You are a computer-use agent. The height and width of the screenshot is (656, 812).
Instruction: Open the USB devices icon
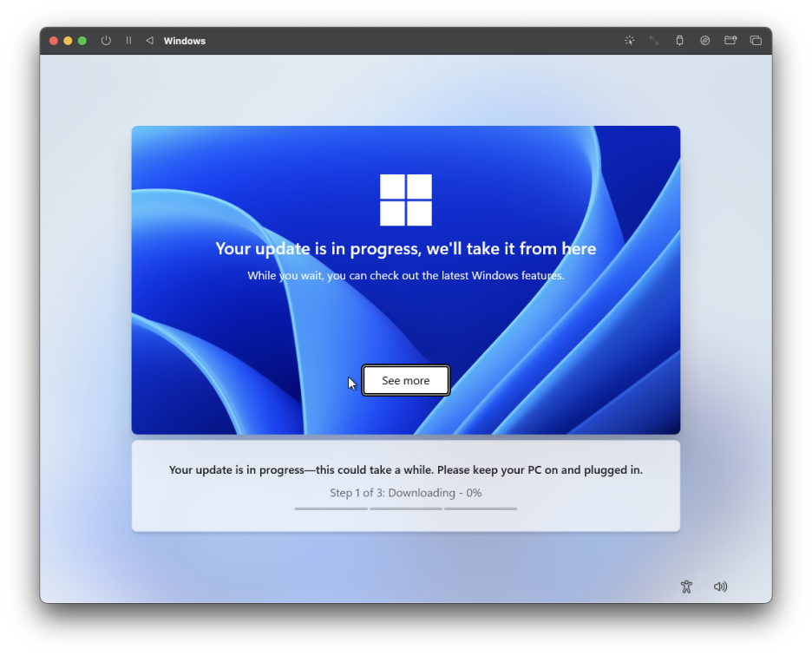679,41
